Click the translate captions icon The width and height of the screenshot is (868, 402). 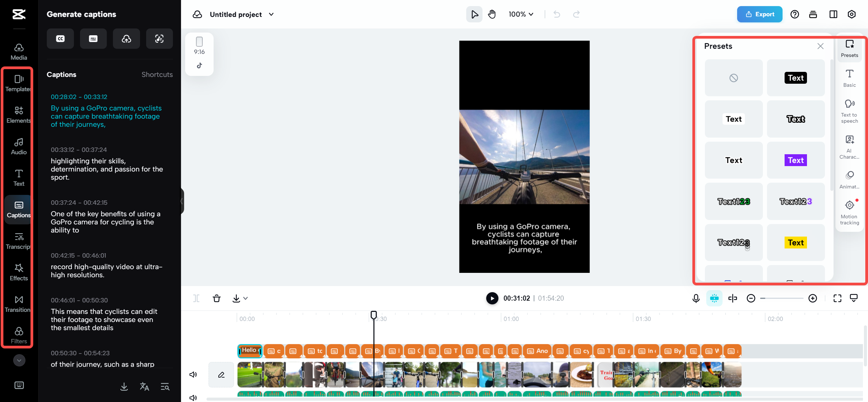point(144,386)
